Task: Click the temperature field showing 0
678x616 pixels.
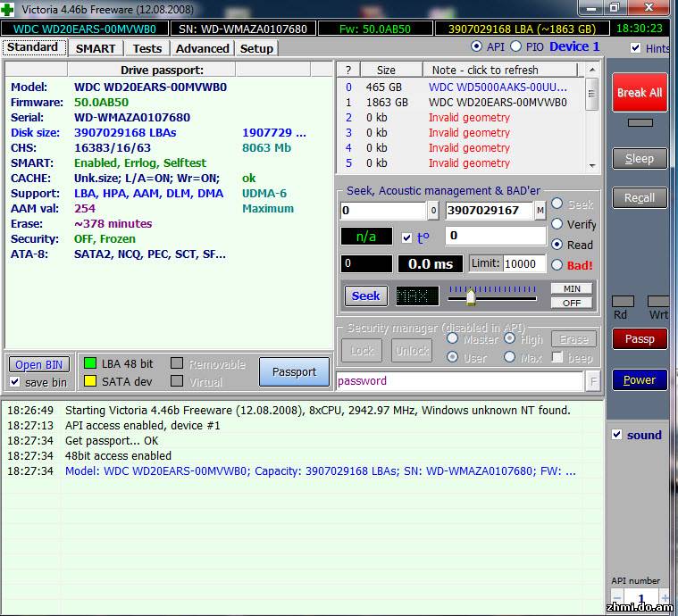Action: point(496,236)
